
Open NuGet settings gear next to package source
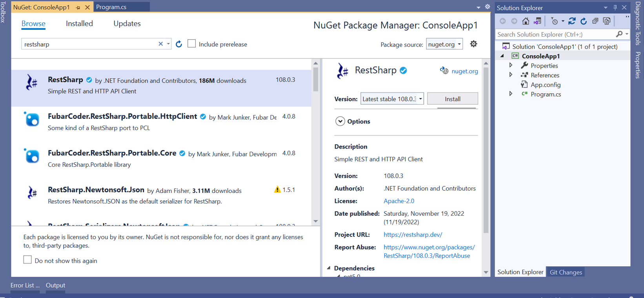[x=473, y=44]
